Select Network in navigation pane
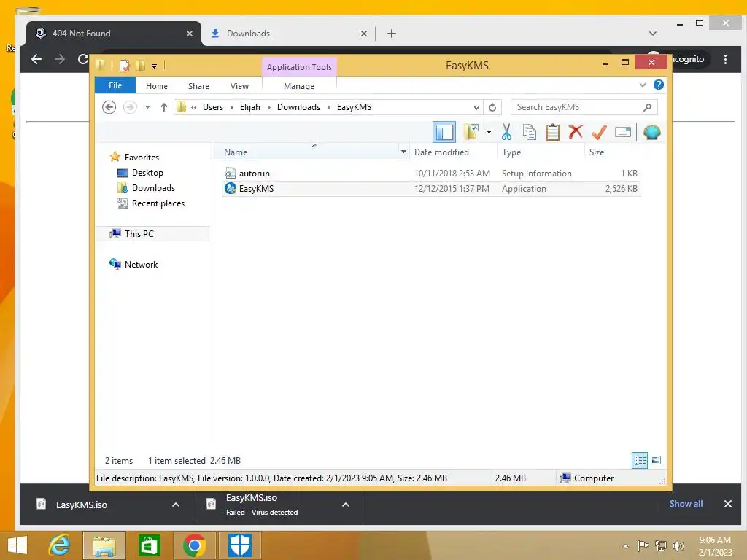This screenshot has height=560, width=747. pyautogui.click(x=141, y=264)
